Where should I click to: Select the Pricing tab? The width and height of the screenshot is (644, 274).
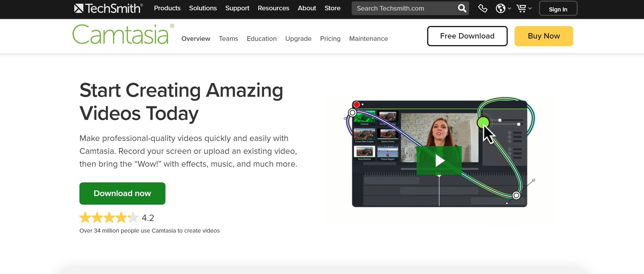[330, 39]
